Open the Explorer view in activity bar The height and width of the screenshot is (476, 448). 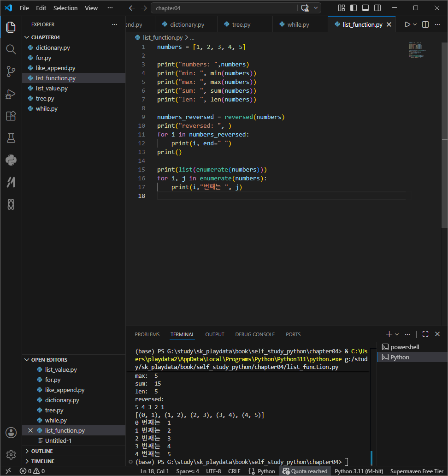point(11,27)
